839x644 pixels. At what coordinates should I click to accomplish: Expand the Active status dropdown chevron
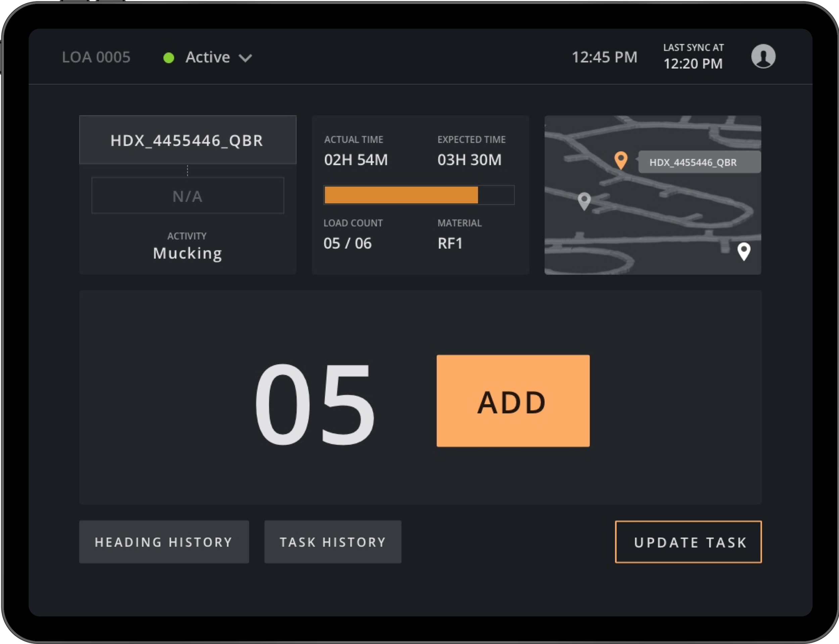pos(245,58)
